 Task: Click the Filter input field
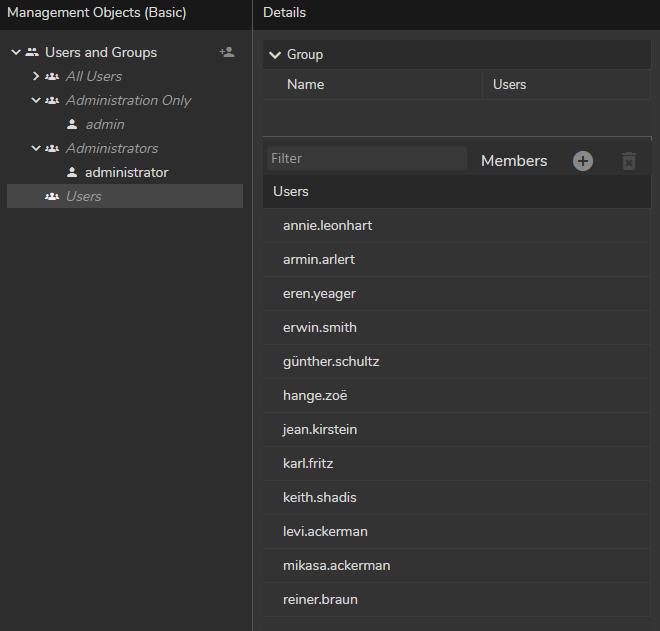pos(366,158)
